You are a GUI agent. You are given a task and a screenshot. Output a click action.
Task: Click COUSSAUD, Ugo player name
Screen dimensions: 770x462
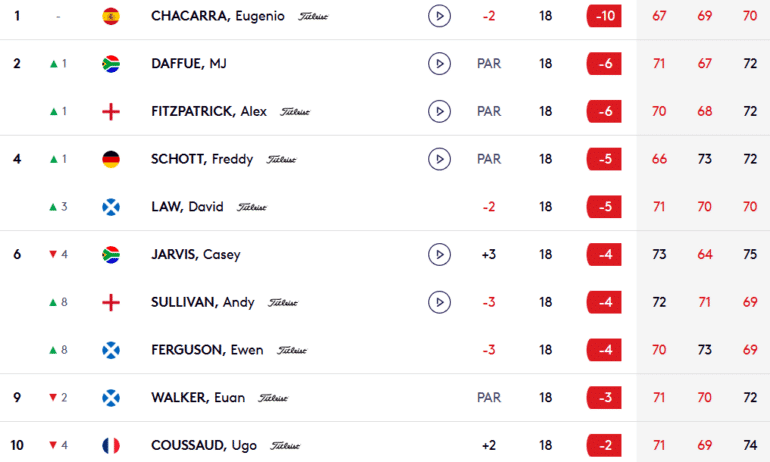click(x=203, y=445)
